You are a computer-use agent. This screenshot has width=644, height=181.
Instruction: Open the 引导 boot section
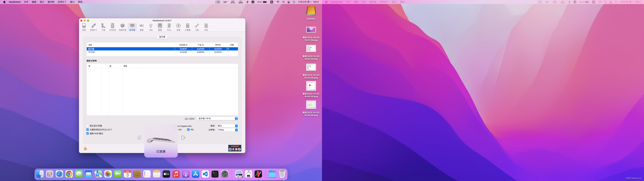tap(103, 27)
